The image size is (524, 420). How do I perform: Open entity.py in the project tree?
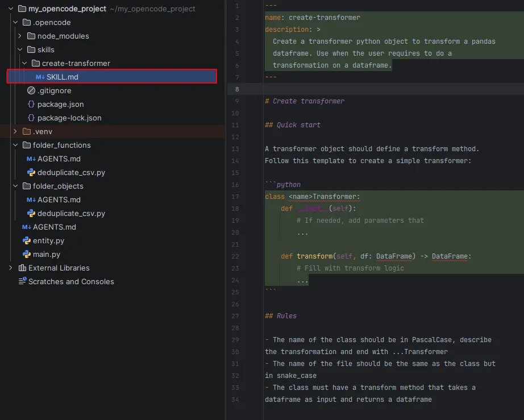pyautogui.click(x=48, y=240)
